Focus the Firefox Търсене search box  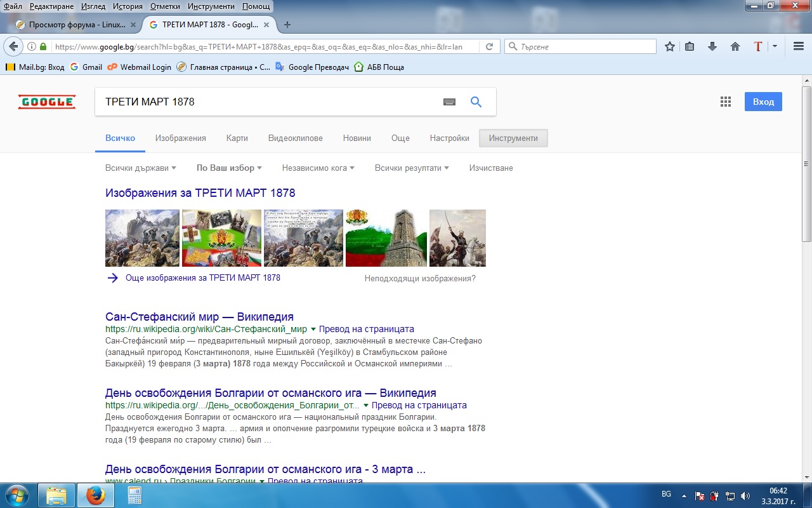click(580, 46)
